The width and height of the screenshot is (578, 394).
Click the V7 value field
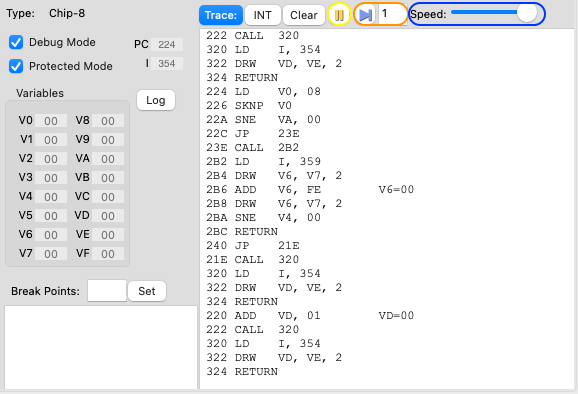click(x=51, y=254)
